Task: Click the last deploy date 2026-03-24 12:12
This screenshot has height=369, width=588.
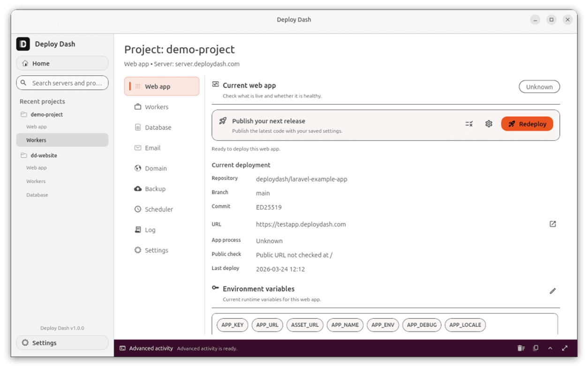Action: click(x=280, y=269)
